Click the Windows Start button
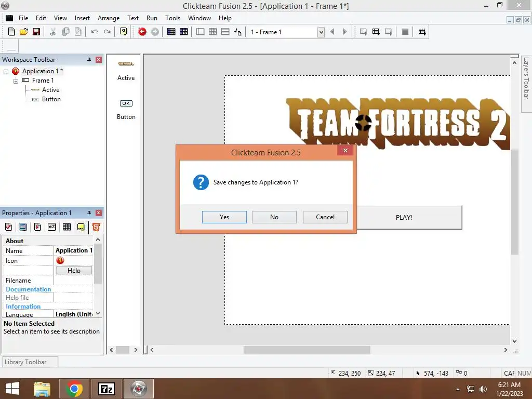The height and width of the screenshot is (399, 532). click(12, 389)
